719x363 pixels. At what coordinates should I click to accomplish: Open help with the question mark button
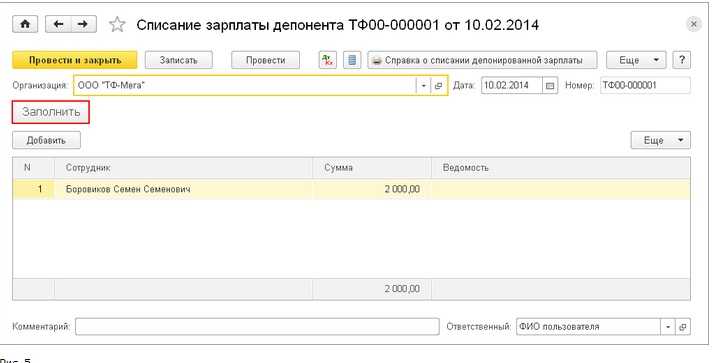(x=682, y=60)
